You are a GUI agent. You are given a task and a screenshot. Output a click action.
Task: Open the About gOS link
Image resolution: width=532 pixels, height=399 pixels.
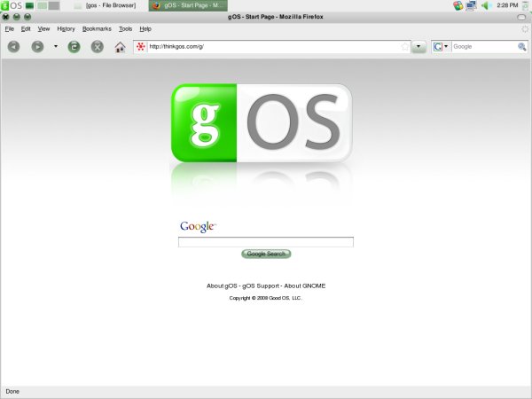tap(222, 286)
